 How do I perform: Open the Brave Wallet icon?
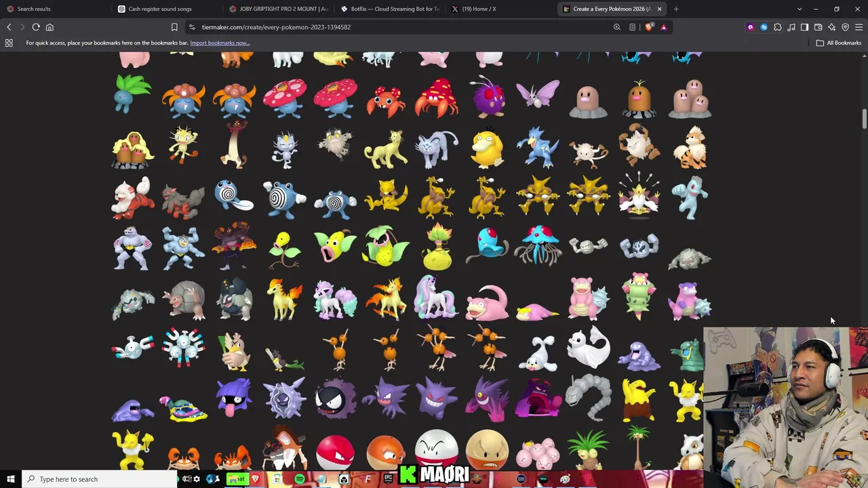click(818, 27)
